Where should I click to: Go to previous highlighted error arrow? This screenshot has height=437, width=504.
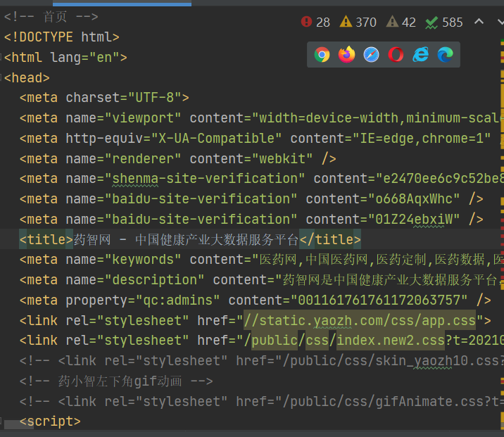pos(479,22)
